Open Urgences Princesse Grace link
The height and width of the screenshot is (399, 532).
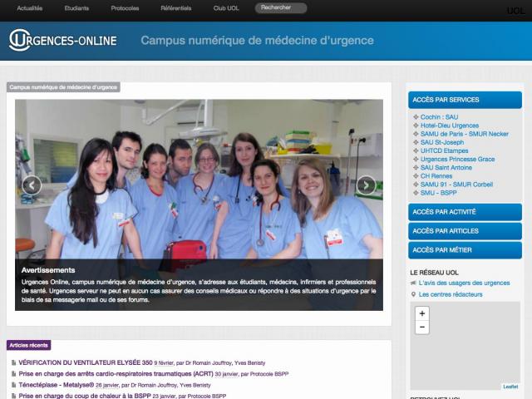(458, 159)
